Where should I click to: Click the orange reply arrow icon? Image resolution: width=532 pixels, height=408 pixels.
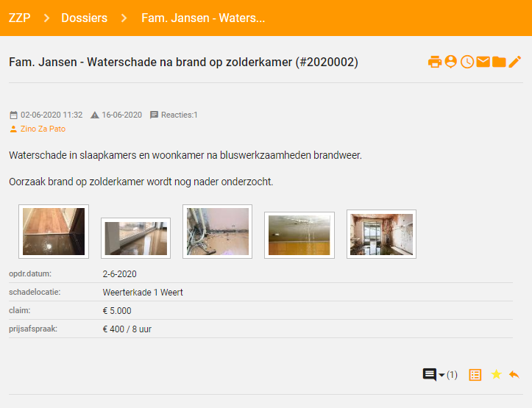click(x=514, y=374)
